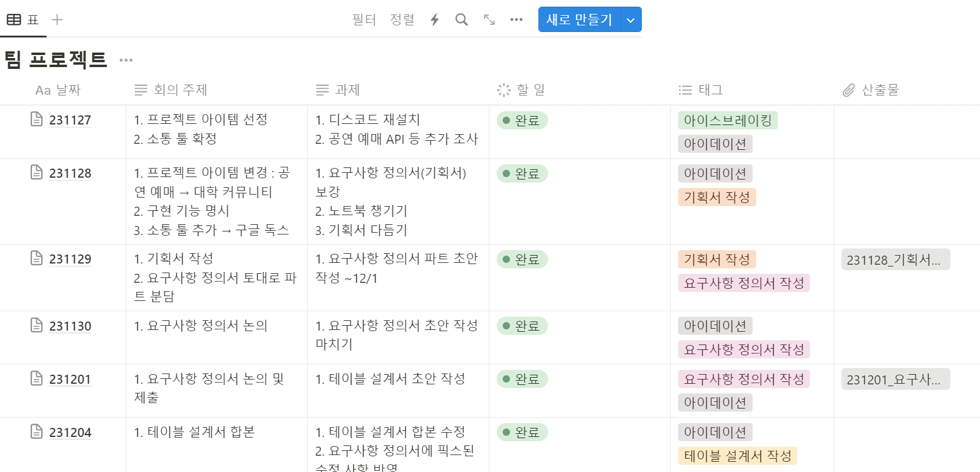The height and width of the screenshot is (472, 980).
Task: Click the 날짜 column header
Action: tap(58, 90)
